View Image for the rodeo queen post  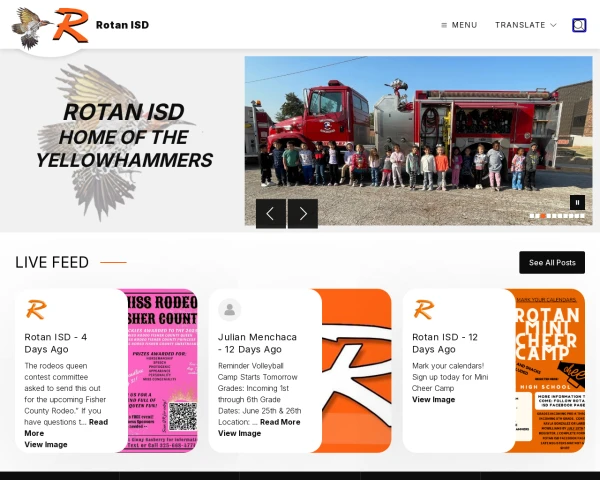(46, 444)
